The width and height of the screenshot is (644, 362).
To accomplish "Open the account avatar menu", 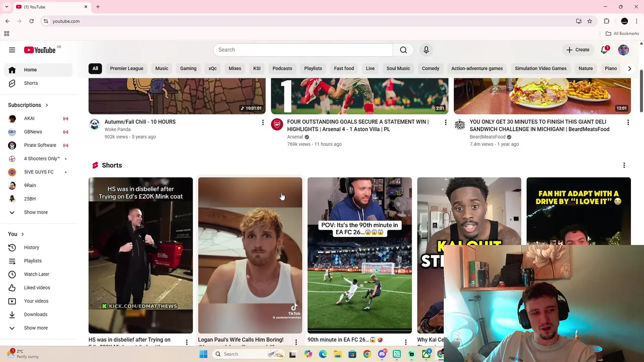I will pyautogui.click(x=623, y=50).
